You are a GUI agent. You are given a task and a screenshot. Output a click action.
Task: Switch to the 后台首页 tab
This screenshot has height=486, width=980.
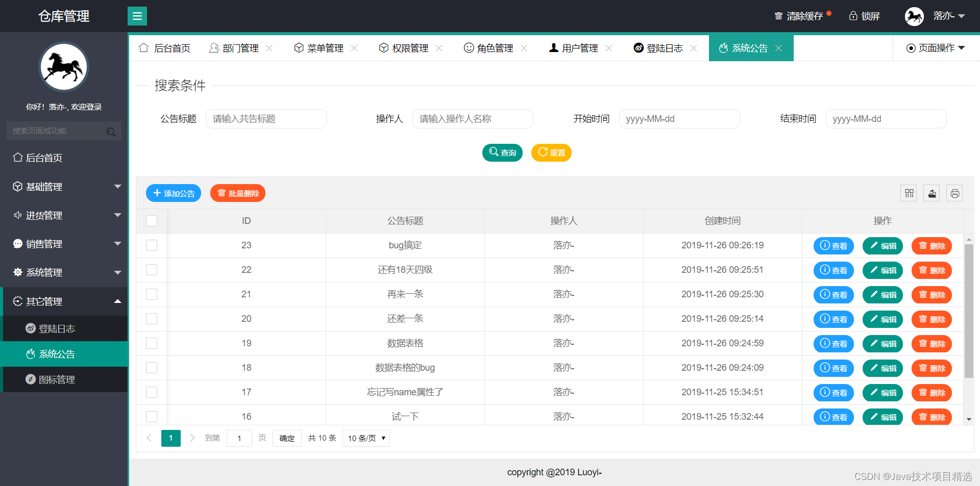tap(165, 48)
